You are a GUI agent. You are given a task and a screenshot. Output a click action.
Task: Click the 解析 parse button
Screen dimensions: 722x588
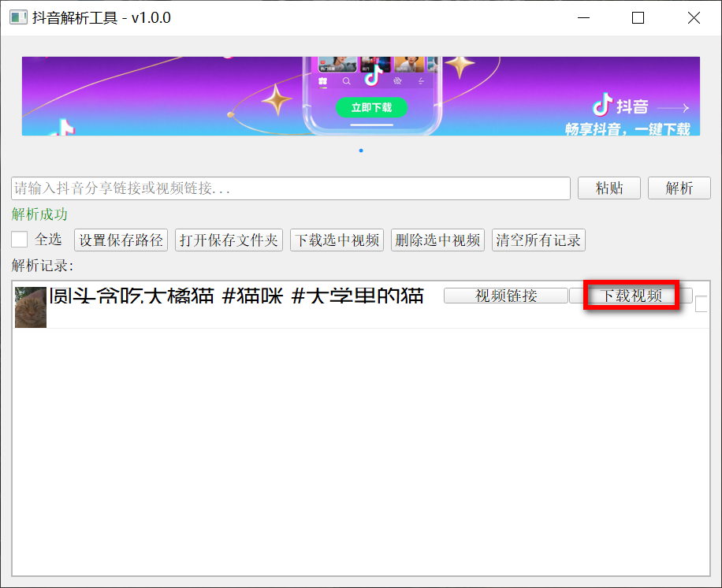pyautogui.click(x=679, y=188)
